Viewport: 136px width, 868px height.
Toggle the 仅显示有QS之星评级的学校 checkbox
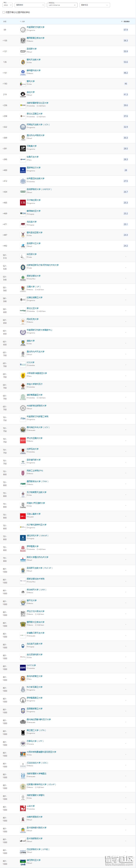pyautogui.click(x=4, y=12)
